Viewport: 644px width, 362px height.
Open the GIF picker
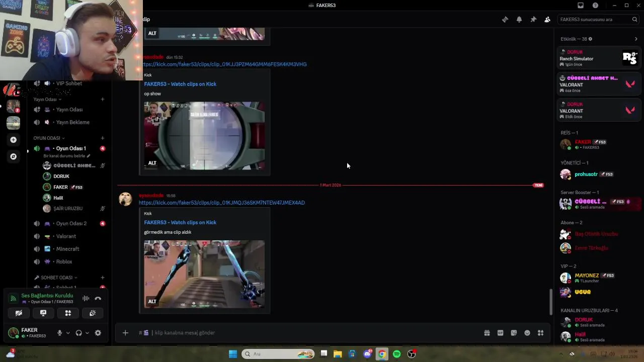tap(501, 333)
